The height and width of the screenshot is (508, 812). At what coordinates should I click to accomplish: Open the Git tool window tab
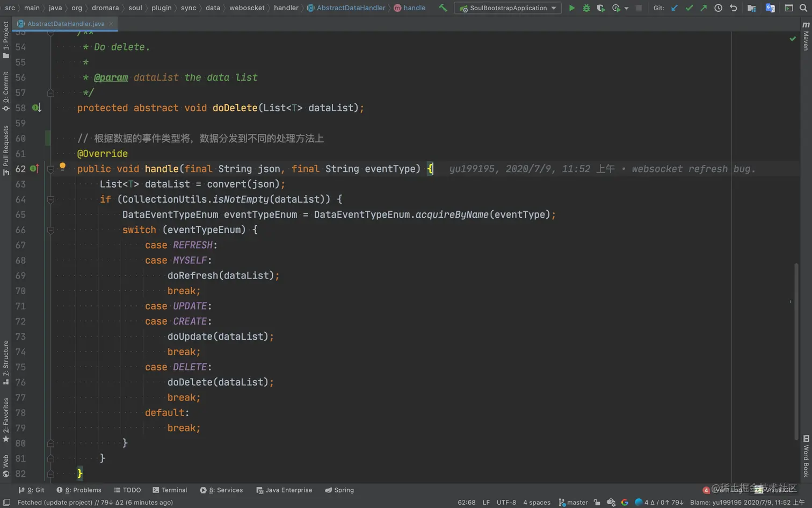(x=31, y=490)
